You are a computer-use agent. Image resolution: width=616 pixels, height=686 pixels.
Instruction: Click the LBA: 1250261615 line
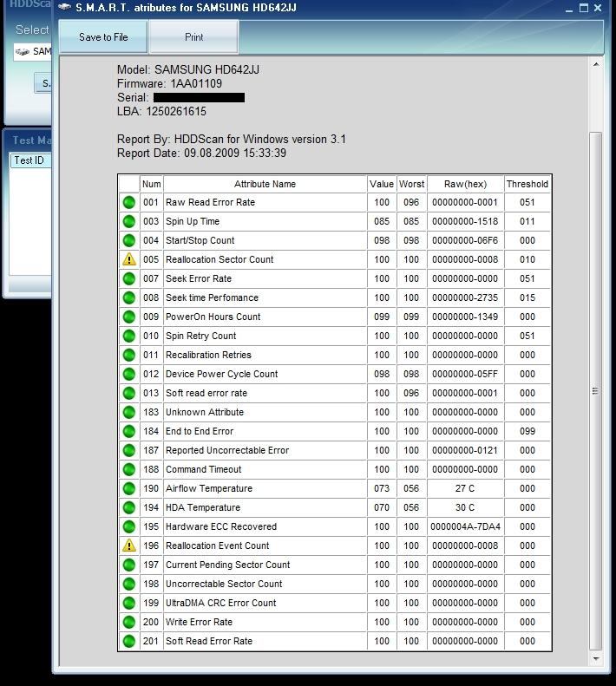(x=161, y=112)
